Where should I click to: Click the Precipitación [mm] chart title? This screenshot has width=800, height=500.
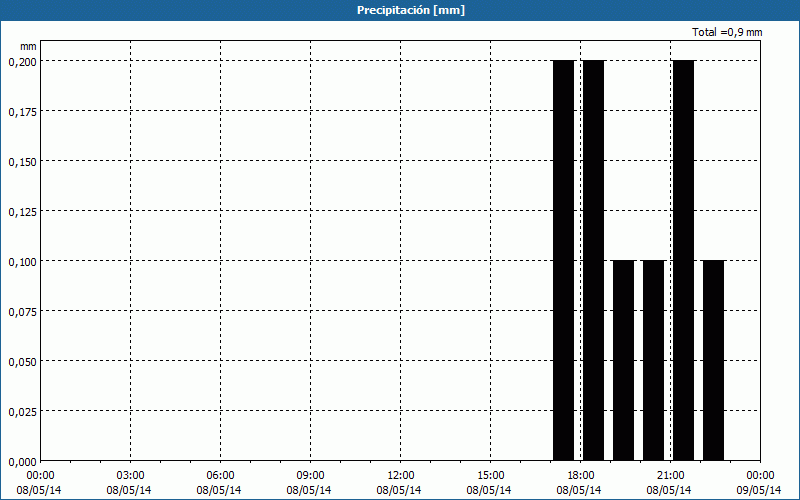click(x=411, y=10)
